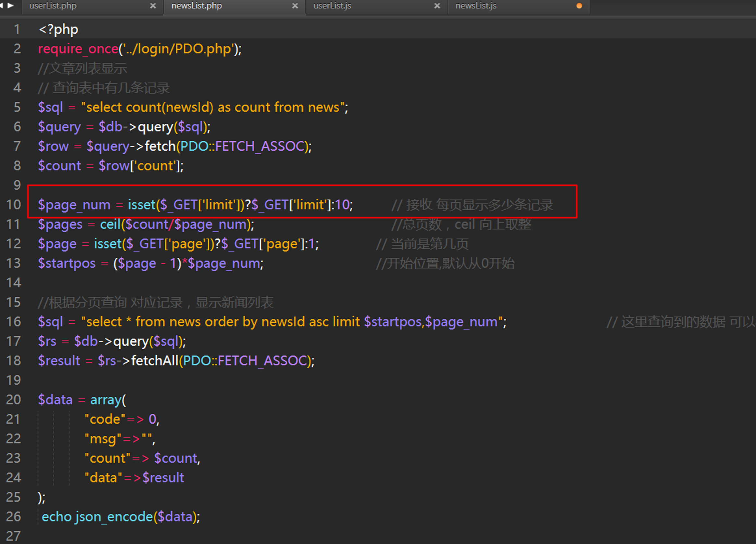This screenshot has width=756, height=544.
Task: Open the newsList.js tab
Action: [476, 6]
